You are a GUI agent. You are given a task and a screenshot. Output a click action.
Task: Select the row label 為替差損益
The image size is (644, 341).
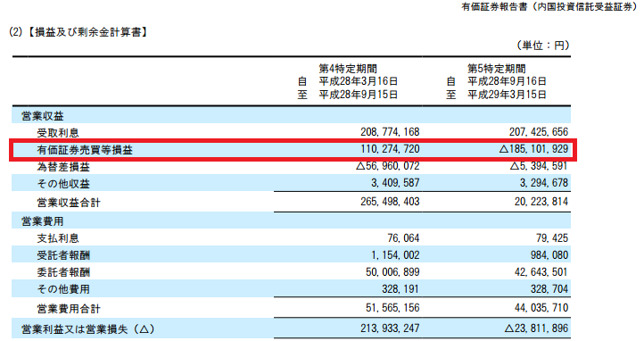(63, 167)
